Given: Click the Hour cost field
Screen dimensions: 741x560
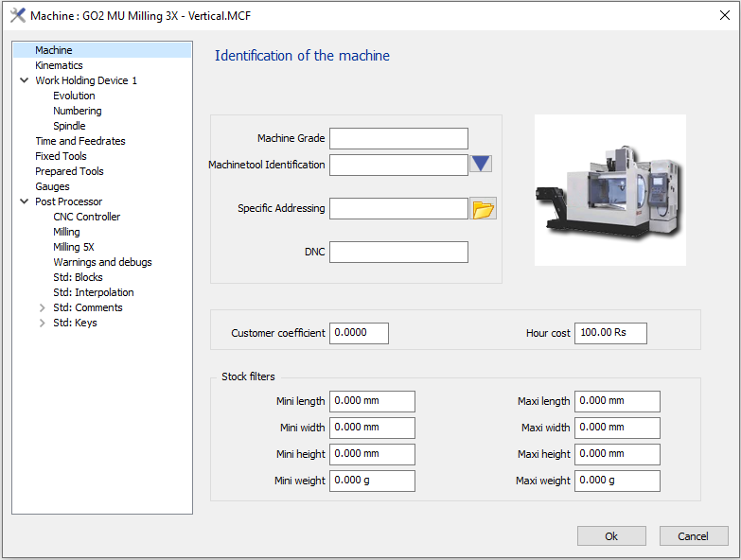Looking at the screenshot, I should point(609,333).
